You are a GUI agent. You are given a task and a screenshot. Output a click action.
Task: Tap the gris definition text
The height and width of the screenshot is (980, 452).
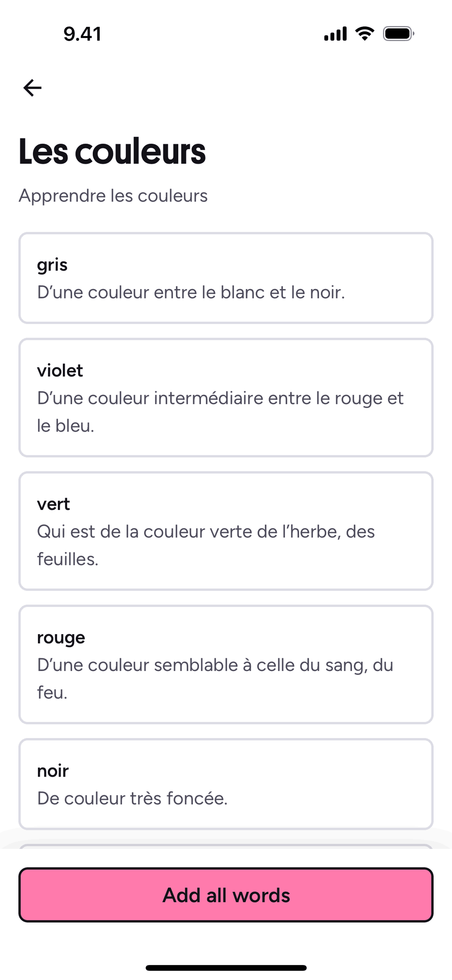[191, 292]
